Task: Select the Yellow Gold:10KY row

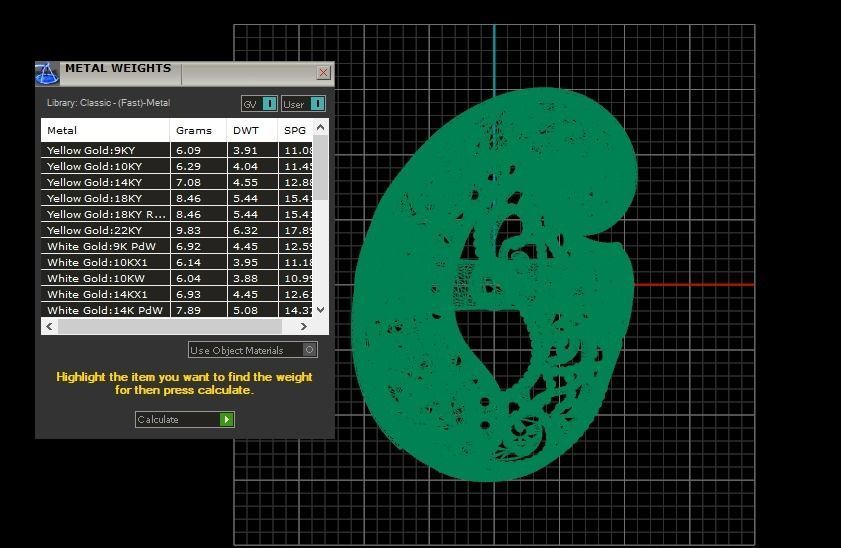Action: (x=177, y=166)
